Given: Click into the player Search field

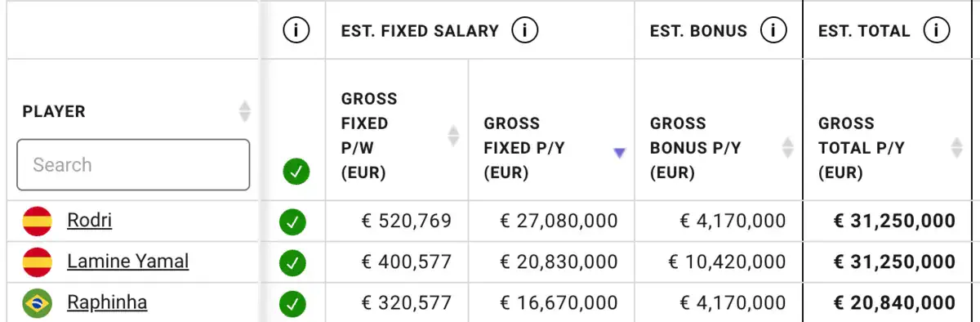Looking at the screenshot, I should tap(133, 164).
